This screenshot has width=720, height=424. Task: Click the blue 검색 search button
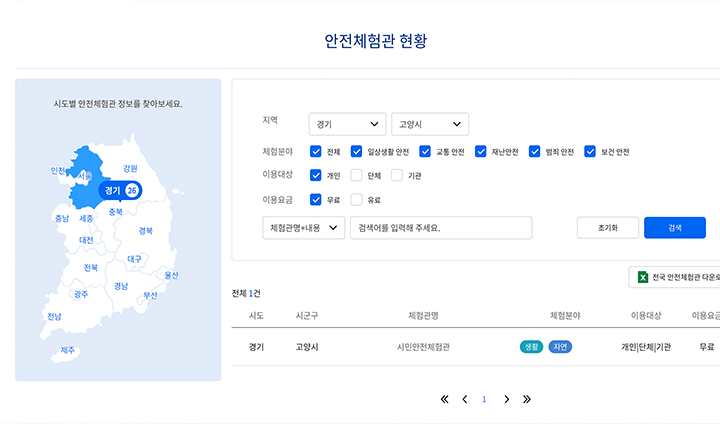click(675, 228)
